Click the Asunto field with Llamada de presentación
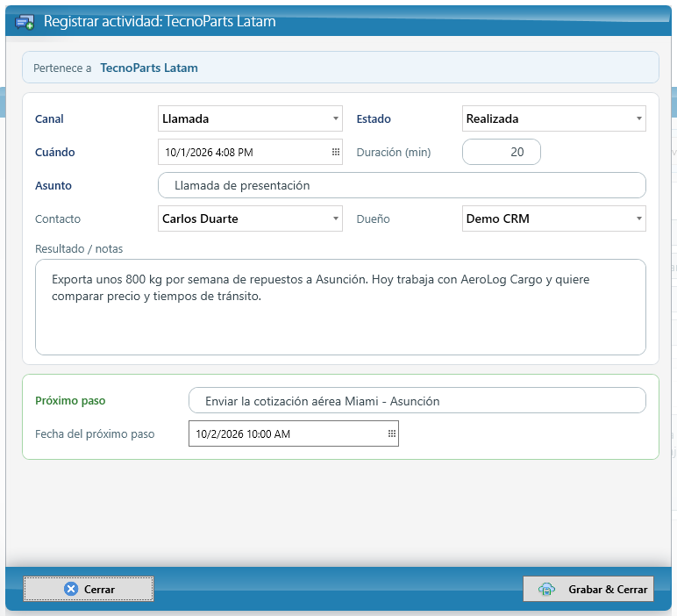 pos(402,185)
